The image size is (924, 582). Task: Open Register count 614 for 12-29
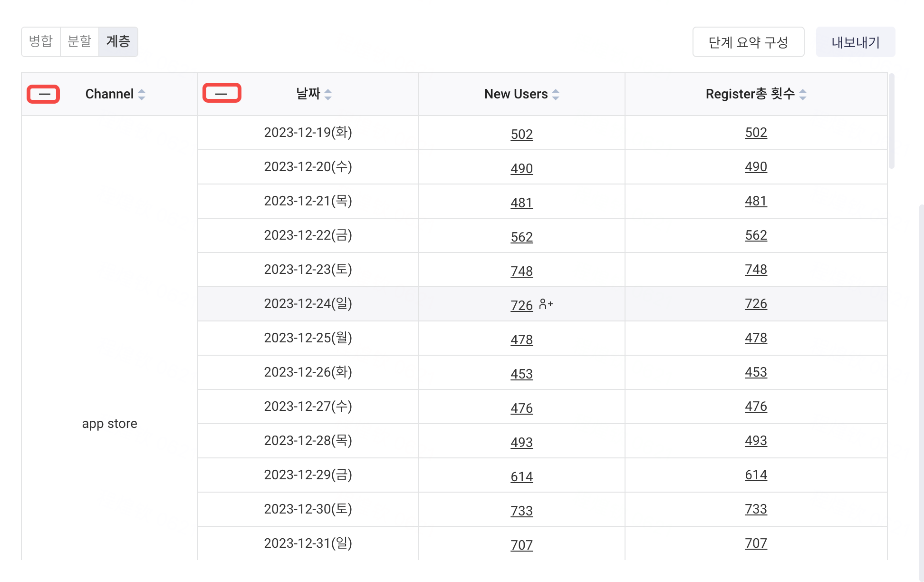click(756, 475)
